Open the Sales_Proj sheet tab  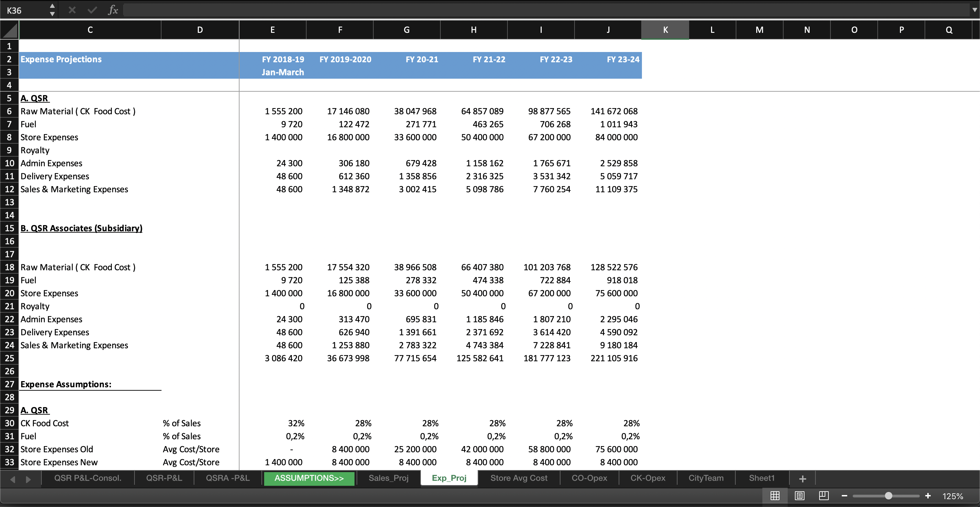click(x=388, y=478)
